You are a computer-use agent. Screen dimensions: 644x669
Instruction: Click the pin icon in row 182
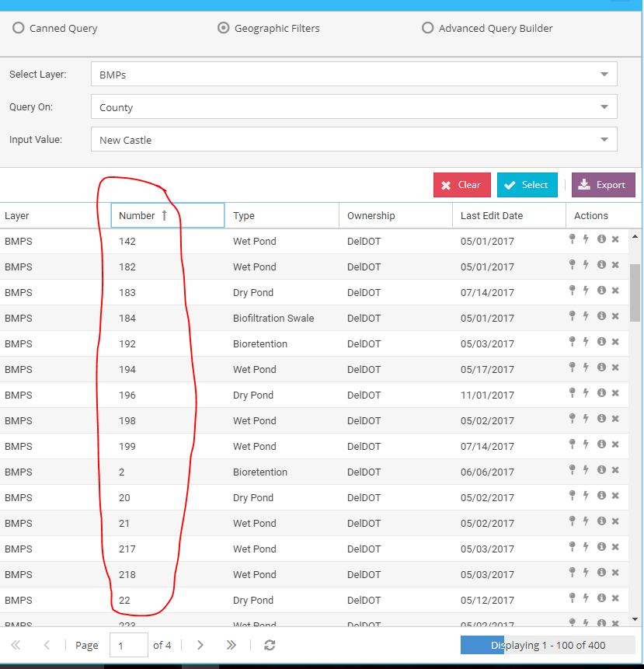[x=573, y=264]
